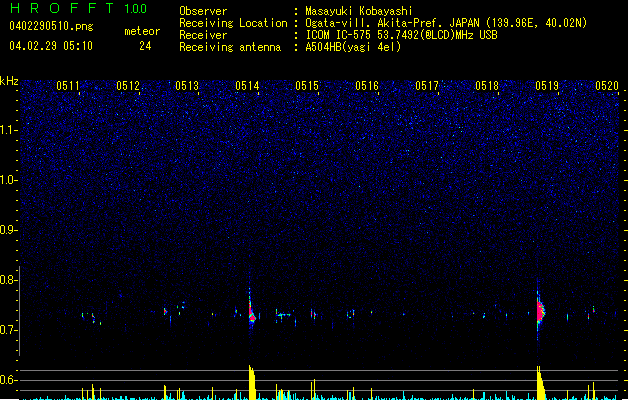Click the 0.7 kHz frequency tick

pos(8,330)
